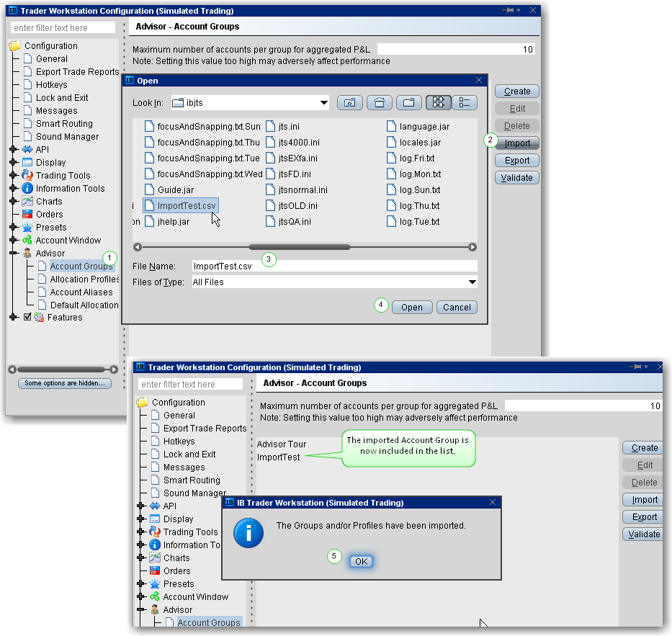Click the Account Window icon in rear config window
The height and width of the screenshot is (636, 672).
pyautogui.click(x=27, y=240)
